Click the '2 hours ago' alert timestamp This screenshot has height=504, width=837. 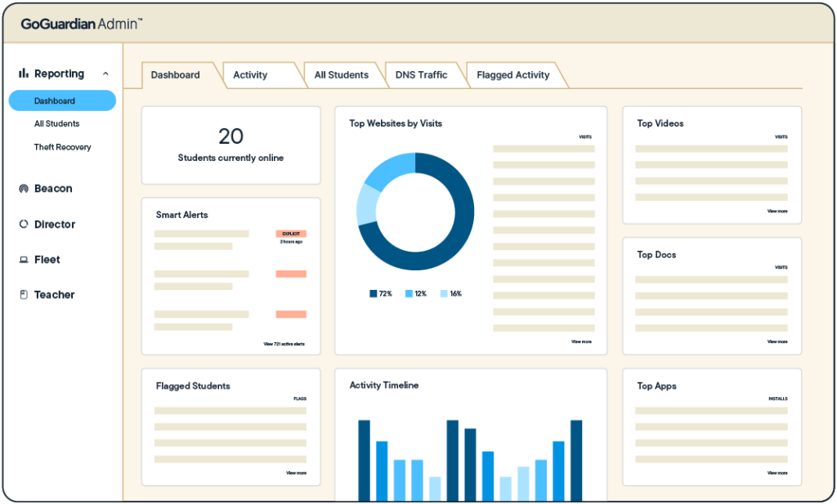tap(292, 242)
